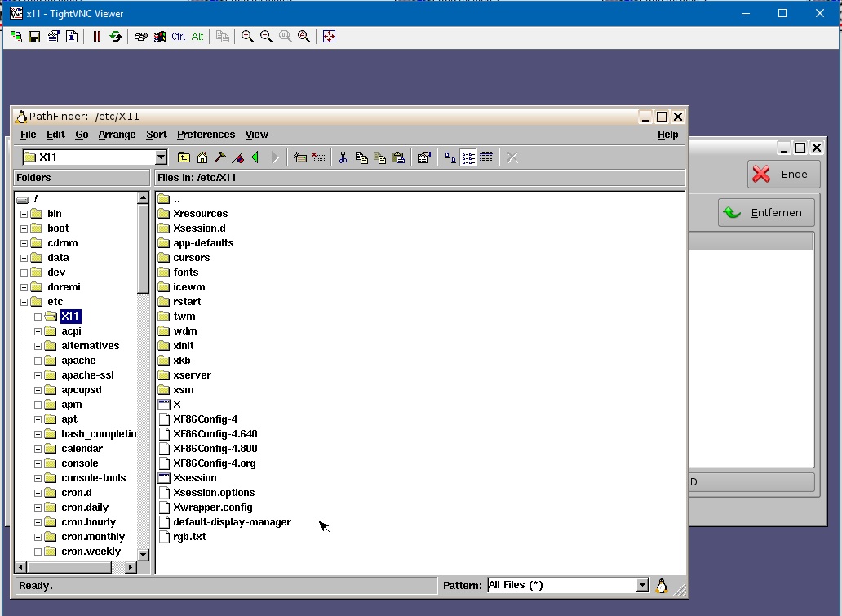
Task: Open the Preferences menu
Action: click(x=206, y=135)
